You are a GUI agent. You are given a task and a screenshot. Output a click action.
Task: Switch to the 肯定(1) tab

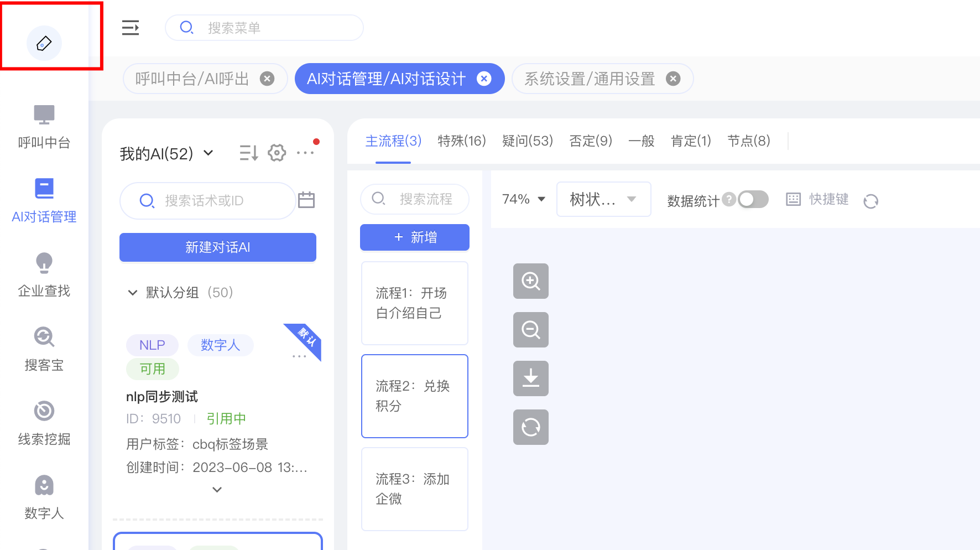click(691, 141)
